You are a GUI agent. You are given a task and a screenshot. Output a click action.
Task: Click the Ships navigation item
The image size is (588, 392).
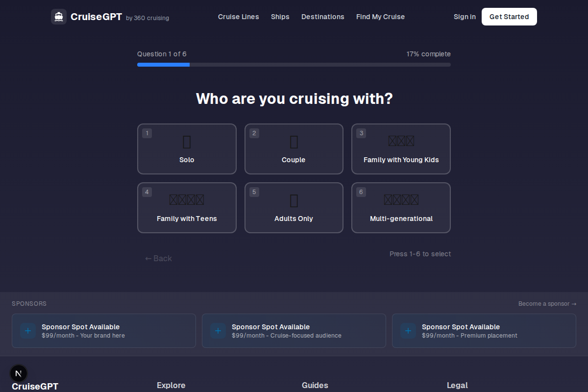280,17
